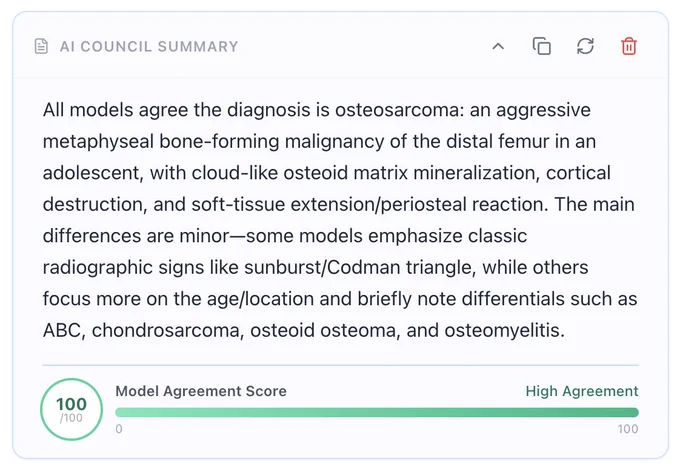Screen dimensions: 680x470
Task: Click the right end of the agreement bar
Action: [634, 412]
